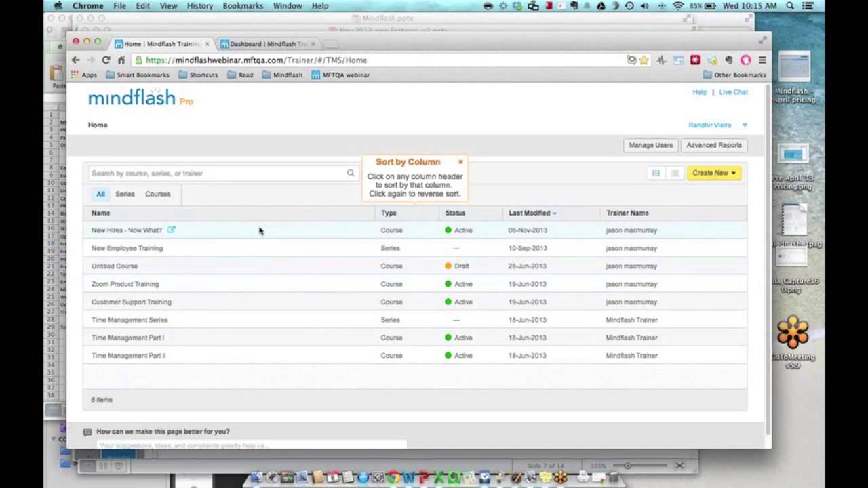868x488 pixels.
Task: Click the pink circular extension icon
Action: point(745,60)
